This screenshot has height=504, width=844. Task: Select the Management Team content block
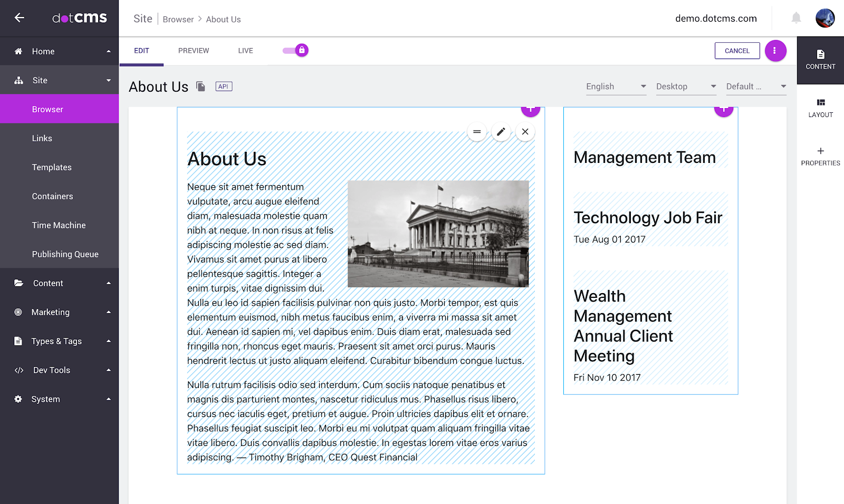pos(650,150)
